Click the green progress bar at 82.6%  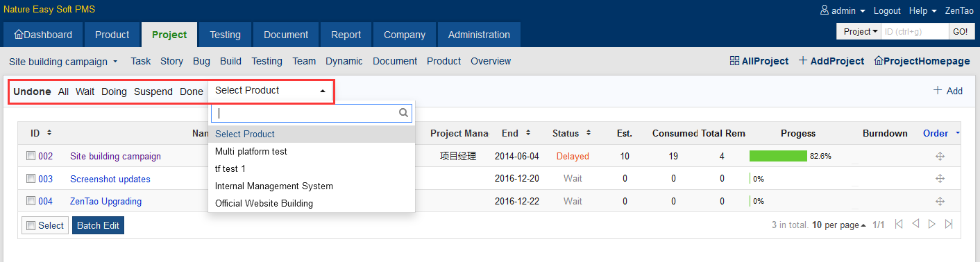click(x=778, y=156)
